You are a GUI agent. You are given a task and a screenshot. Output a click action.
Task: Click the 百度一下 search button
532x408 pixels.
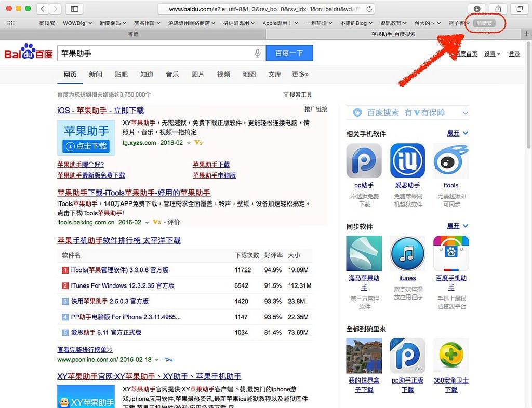(x=289, y=53)
